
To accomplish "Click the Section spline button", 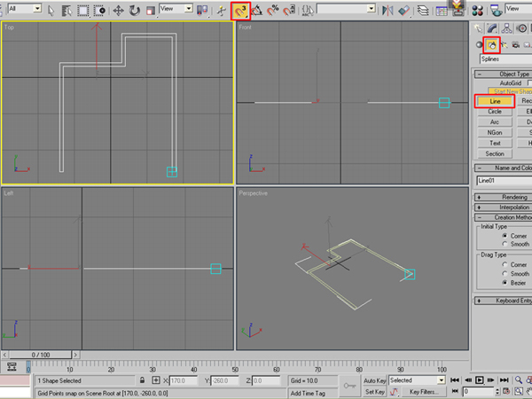I will [495, 153].
